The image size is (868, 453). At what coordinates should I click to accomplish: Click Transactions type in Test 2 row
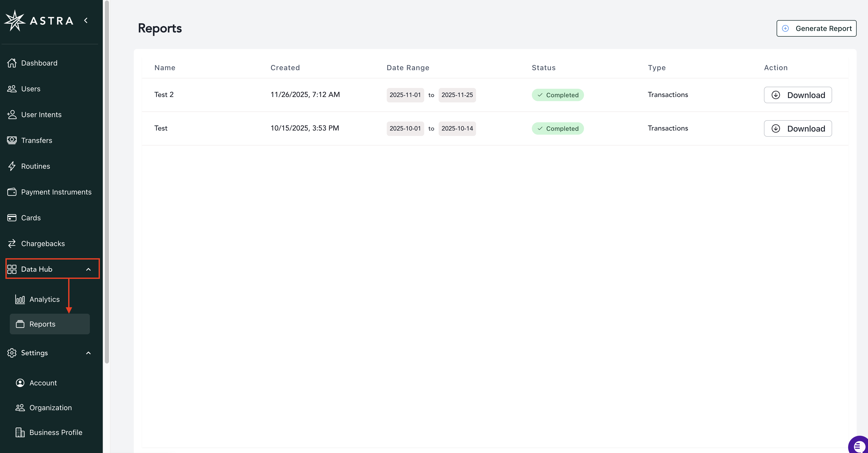[668, 95]
